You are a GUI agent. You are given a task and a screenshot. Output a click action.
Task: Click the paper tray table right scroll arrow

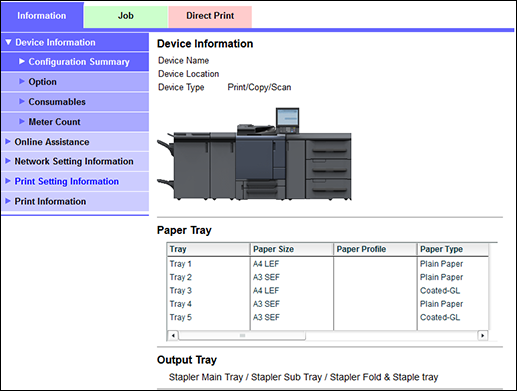[x=482, y=335]
